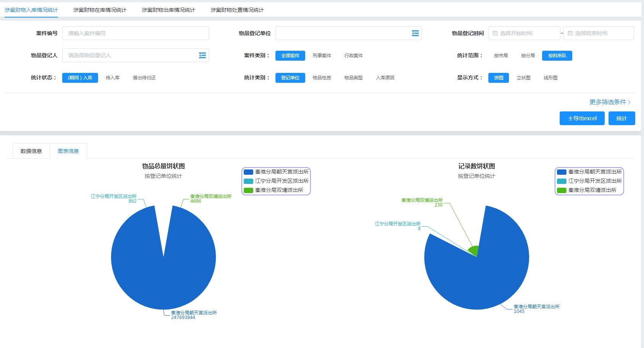Viewport: 644px width, 348px height.
Task: Toggle 秦淮分局双塘派出所 legend swatch in 记录数 chart
Action: 562,190
